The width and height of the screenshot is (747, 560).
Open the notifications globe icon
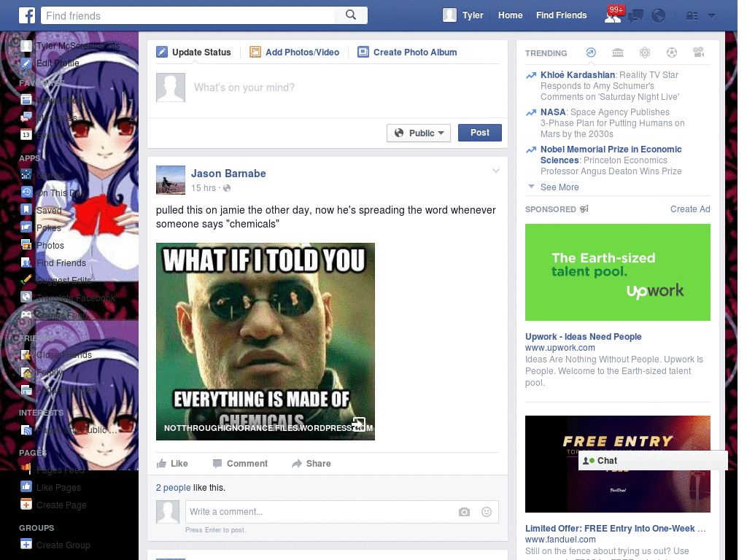[x=659, y=16]
